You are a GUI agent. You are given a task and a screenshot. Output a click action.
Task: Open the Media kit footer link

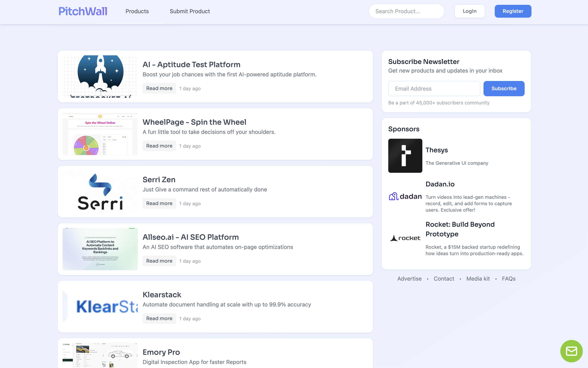pyautogui.click(x=478, y=279)
